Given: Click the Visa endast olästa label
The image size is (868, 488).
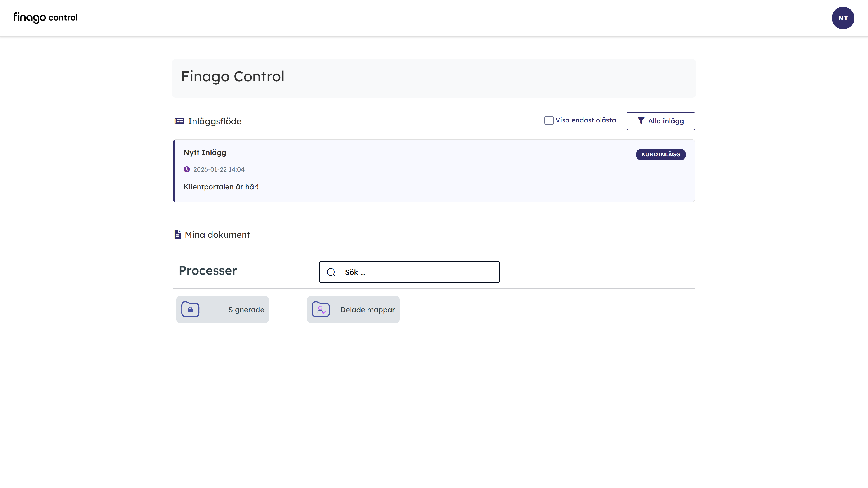Looking at the screenshot, I should 585,120.
